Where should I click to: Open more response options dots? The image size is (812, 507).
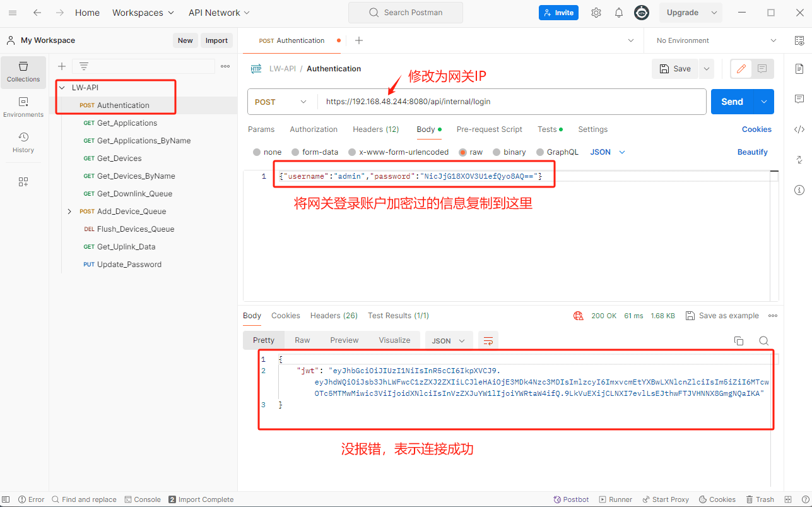click(x=773, y=316)
